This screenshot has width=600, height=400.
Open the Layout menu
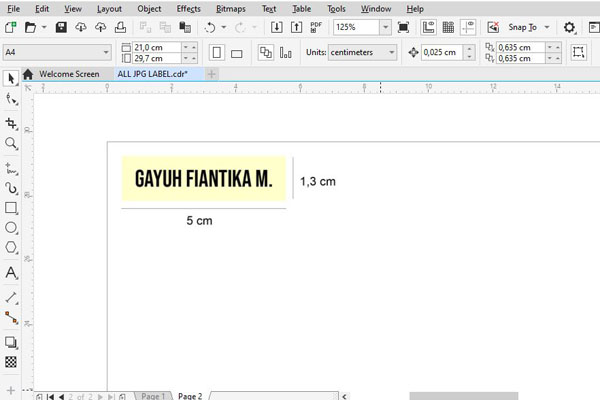click(109, 9)
